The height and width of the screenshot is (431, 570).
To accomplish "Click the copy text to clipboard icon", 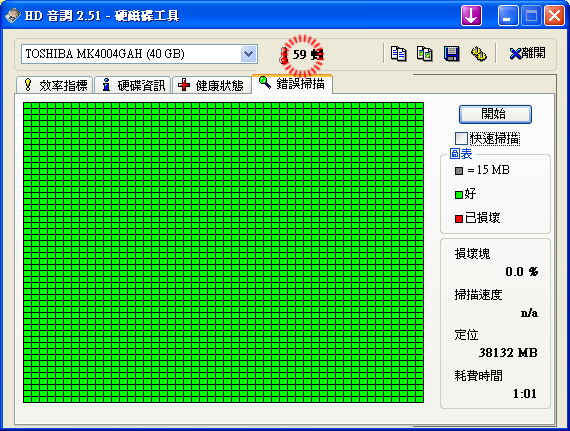I will pos(398,54).
